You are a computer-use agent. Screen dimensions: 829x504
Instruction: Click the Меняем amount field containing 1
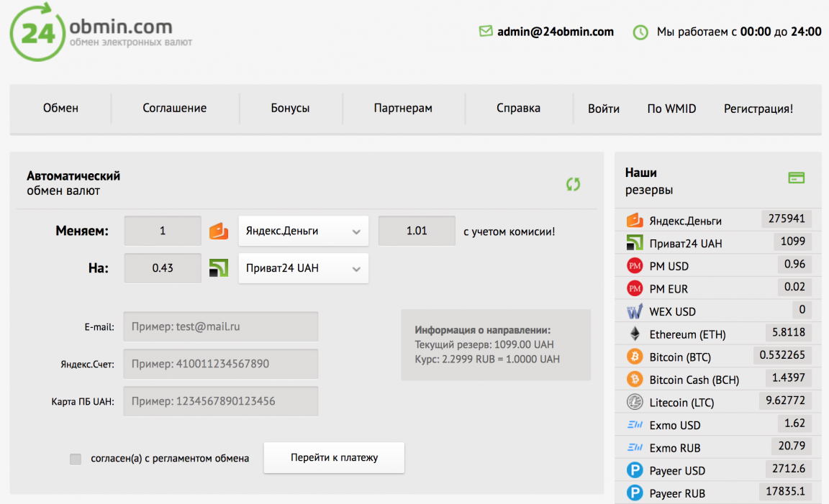163,230
